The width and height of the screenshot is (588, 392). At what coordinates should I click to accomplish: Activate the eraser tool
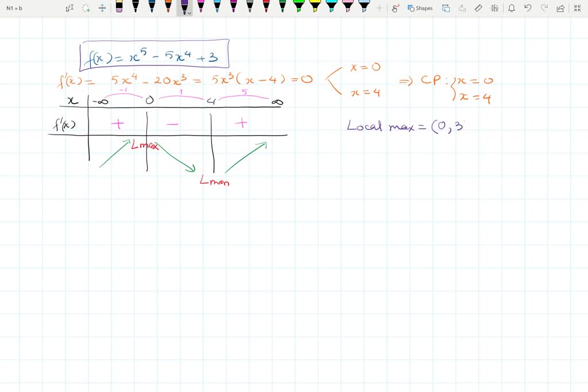tap(478, 8)
